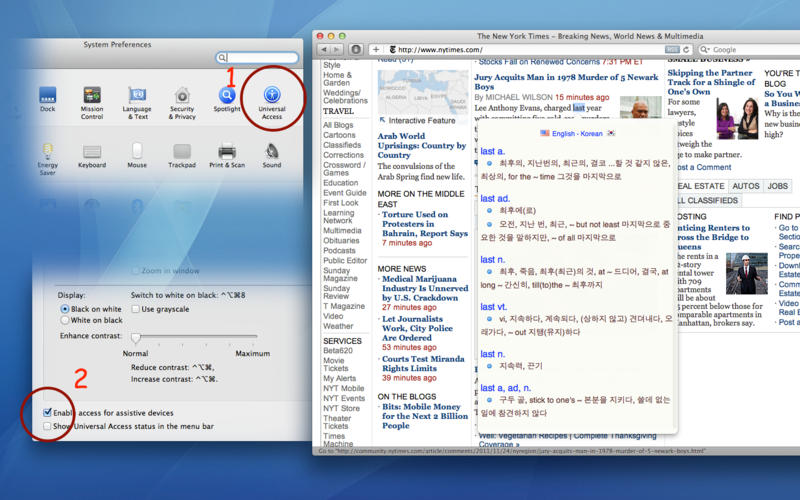
Task: Open Bits: Mobile Money for Next 2 Billion
Action: pos(424,416)
